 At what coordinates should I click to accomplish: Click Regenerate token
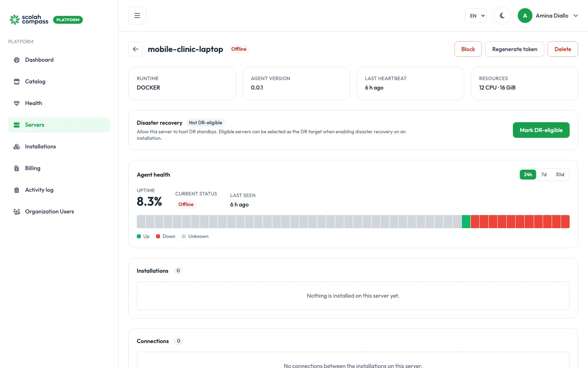pos(514,49)
